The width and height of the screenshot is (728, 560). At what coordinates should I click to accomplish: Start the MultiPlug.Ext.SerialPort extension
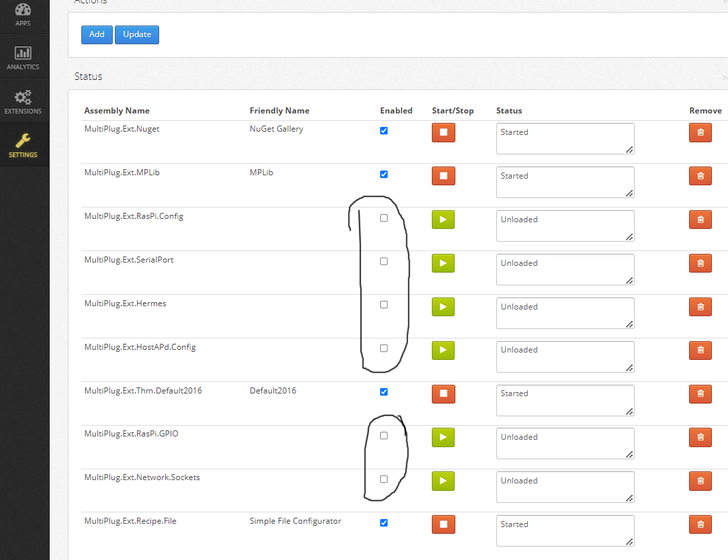pos(443,263)
